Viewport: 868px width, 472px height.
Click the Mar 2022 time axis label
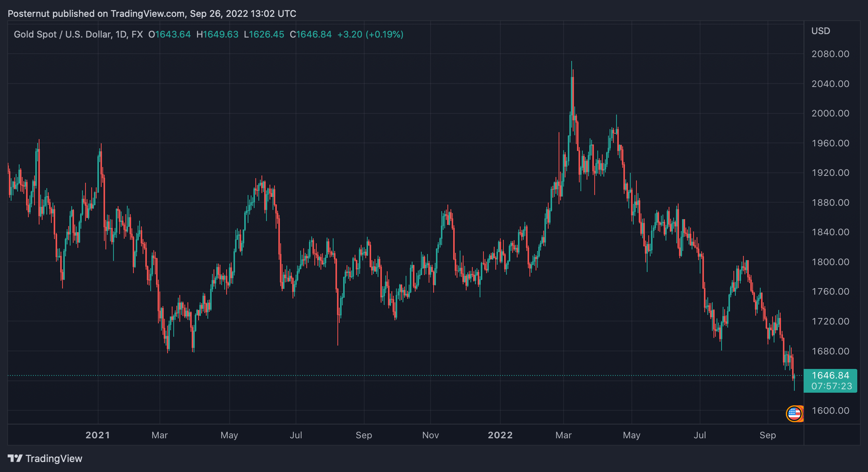564,435
